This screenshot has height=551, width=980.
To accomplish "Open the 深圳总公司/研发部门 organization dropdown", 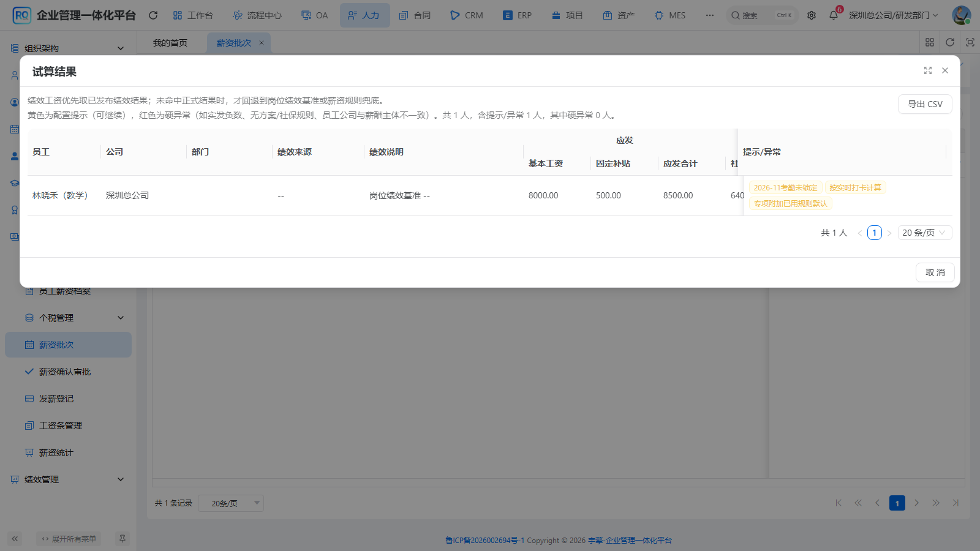I will click(893, 15).
